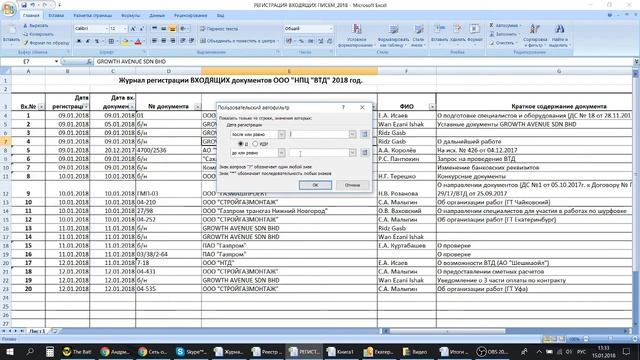Increase font size with grow font icon
Screen dimensions: 640x360
pyautogui.click(x=133, y=29)
